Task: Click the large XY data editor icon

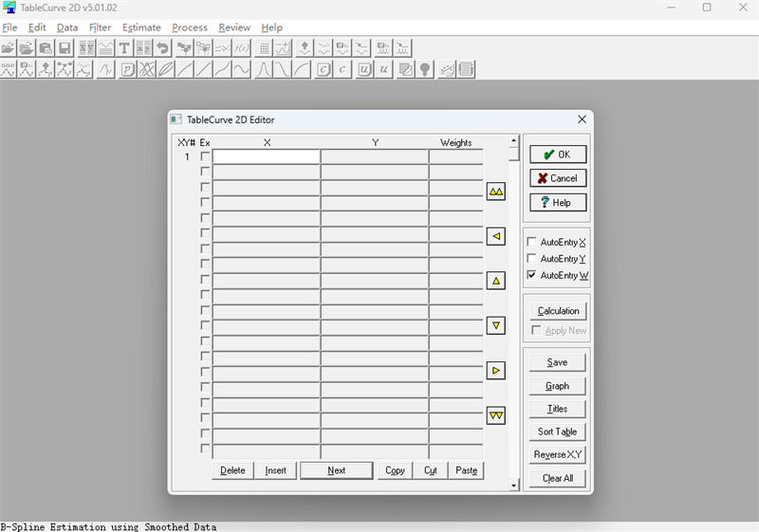Action: click(x=86, y=48)
